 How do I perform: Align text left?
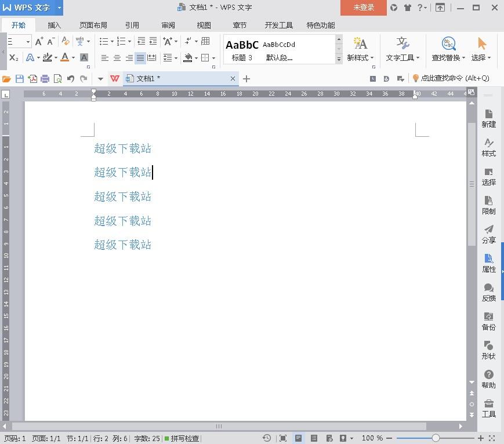104,58
